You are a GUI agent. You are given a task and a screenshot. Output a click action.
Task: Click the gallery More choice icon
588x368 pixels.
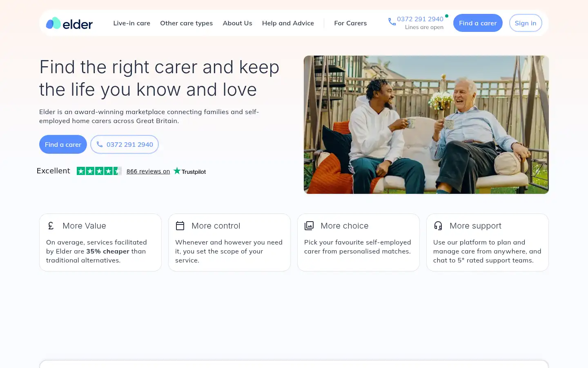(x=309, y=226)
